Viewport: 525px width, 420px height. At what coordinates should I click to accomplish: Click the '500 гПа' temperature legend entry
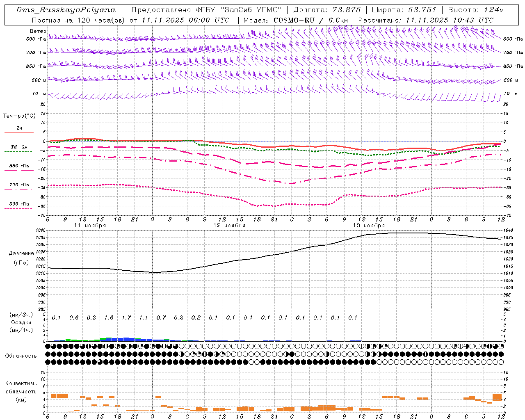(19, 203)
